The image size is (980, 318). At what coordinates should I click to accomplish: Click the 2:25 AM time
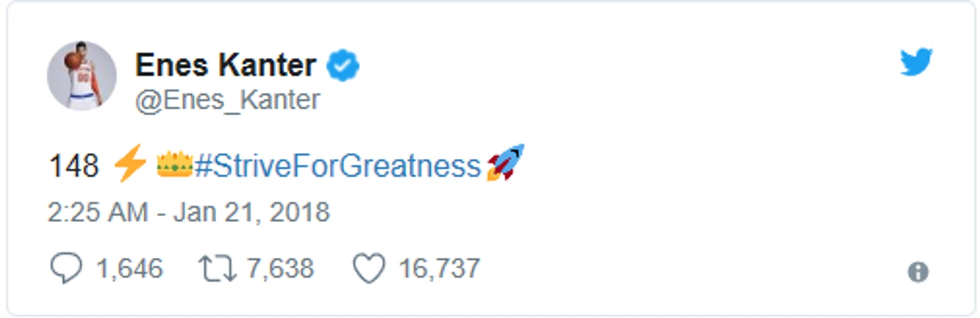(97, 213)
